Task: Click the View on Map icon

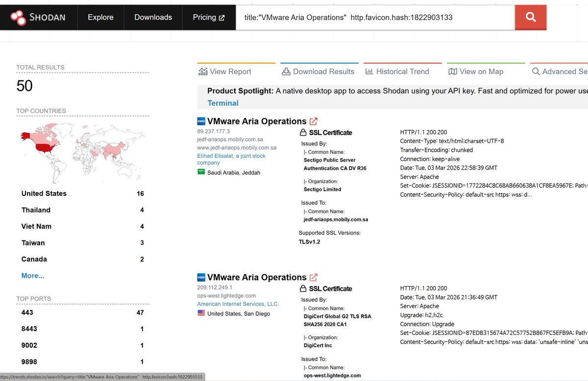Action: tap(453, 71)
